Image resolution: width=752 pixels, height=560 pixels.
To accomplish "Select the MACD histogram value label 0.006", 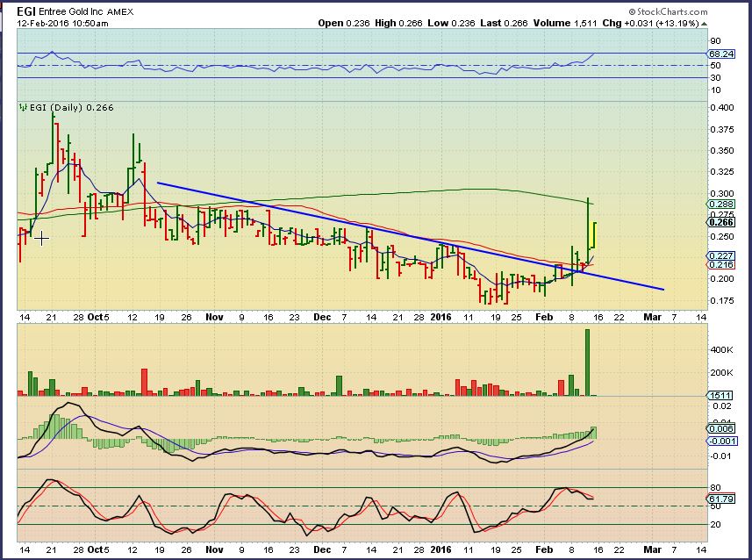I will 721,427.
